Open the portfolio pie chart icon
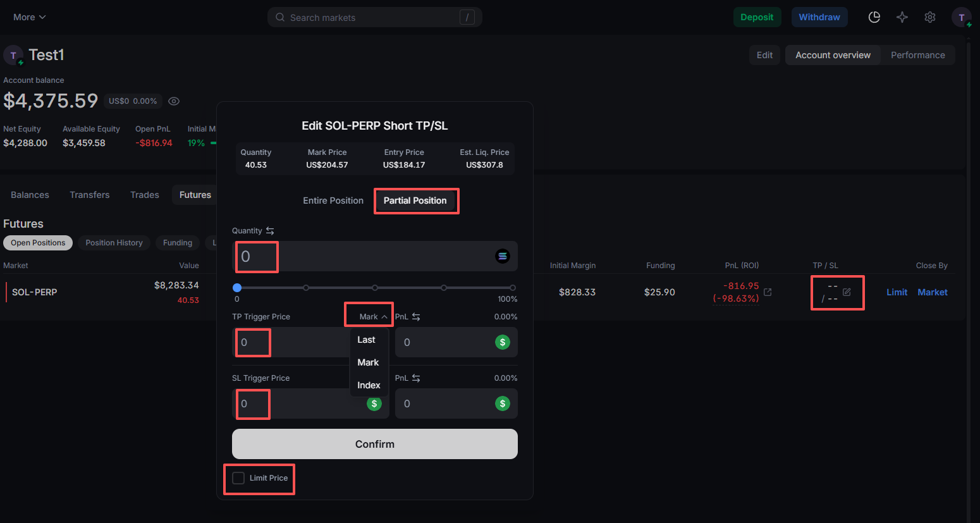Viewport: 980px width, 523px height. (x=874, y=17)
